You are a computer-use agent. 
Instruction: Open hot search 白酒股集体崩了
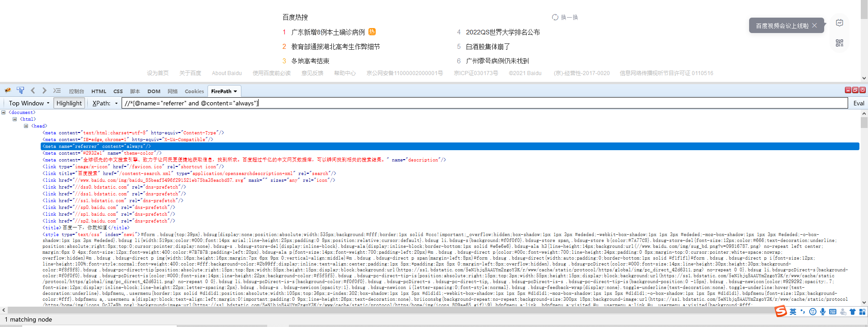coord(488,47)
